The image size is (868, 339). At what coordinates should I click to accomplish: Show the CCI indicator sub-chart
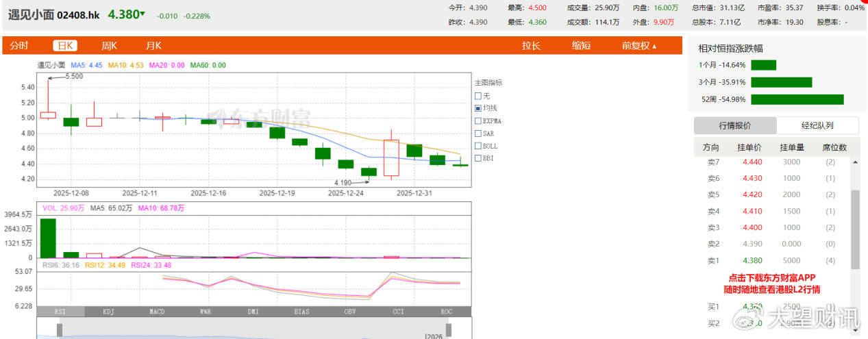point(398,312)
